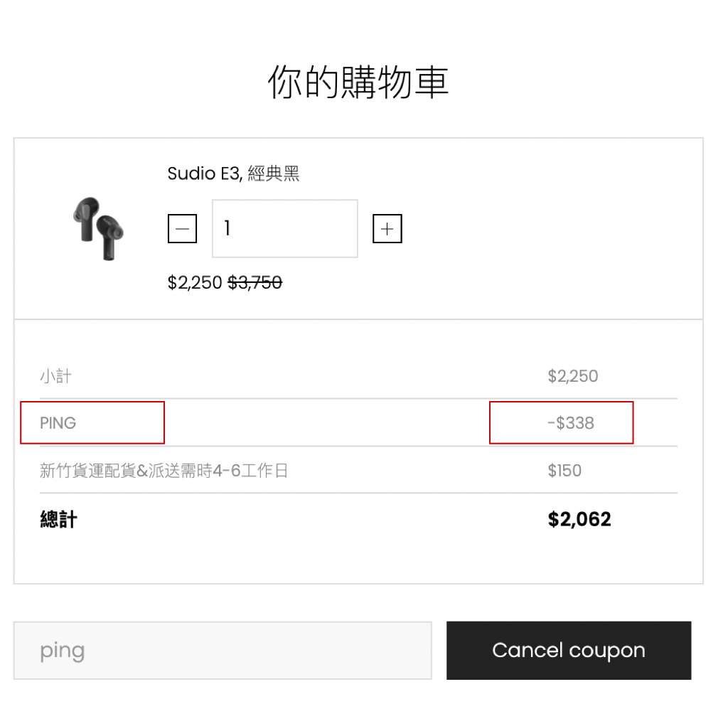Click the $2,062 total amount
728x726 pixels.
click(579, 519)
